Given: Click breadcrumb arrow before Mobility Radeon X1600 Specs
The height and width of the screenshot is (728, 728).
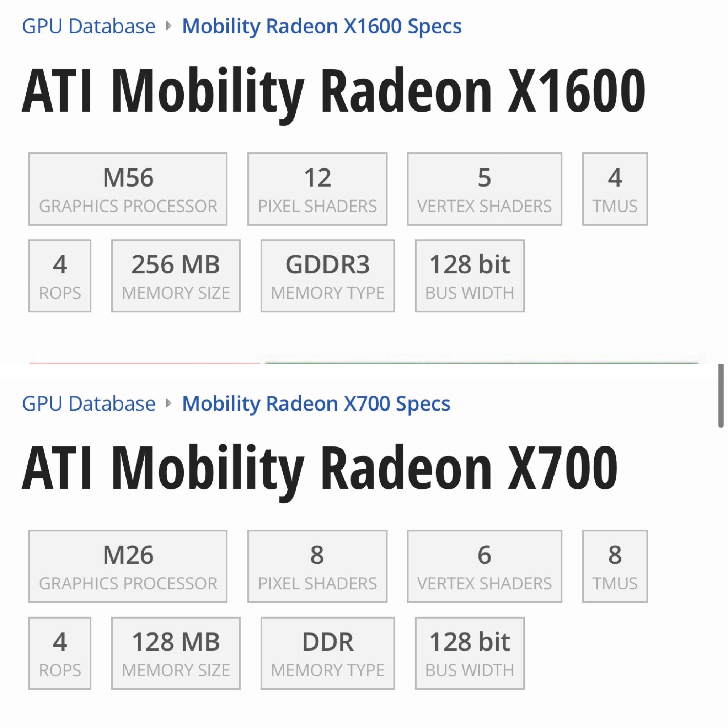Looking at the screenshot, I should click(169, 26).
